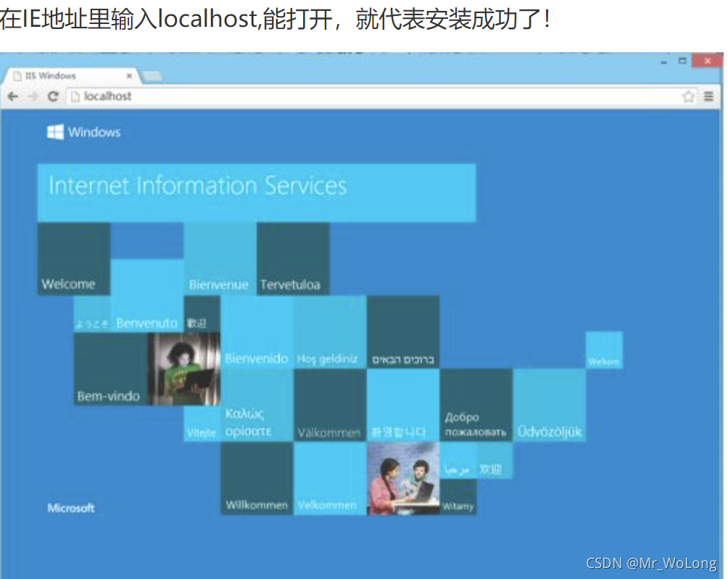Click the Willkommen tile
Image resolution: width=728 pixels, height=579 pixels.
pyautogui.click(x=257, y=479)
